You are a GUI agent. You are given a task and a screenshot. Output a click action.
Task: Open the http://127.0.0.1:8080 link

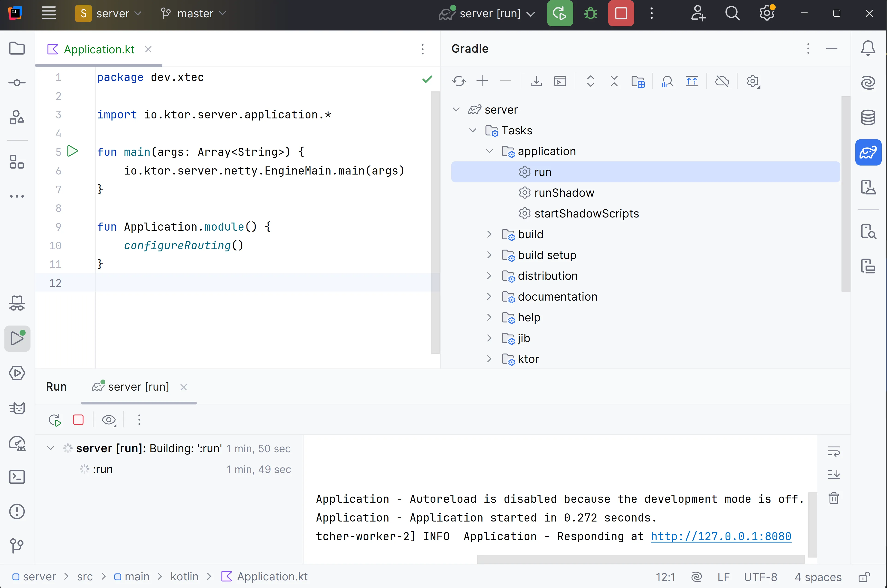[720, 536]
